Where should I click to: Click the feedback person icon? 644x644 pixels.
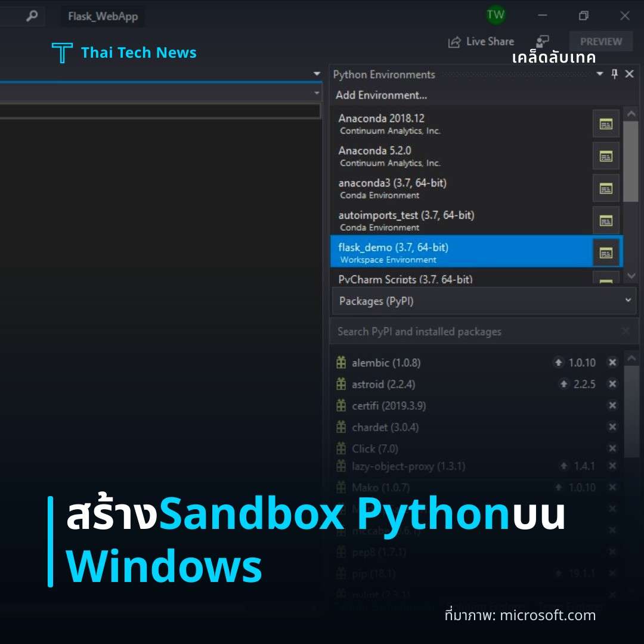point(542,42)
